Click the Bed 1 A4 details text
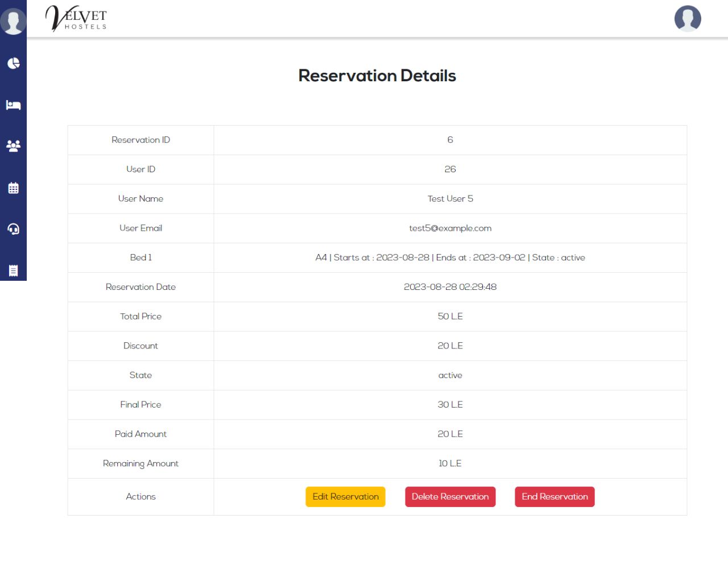This screenshot has height=569, width=728. [x=450, y=258]
